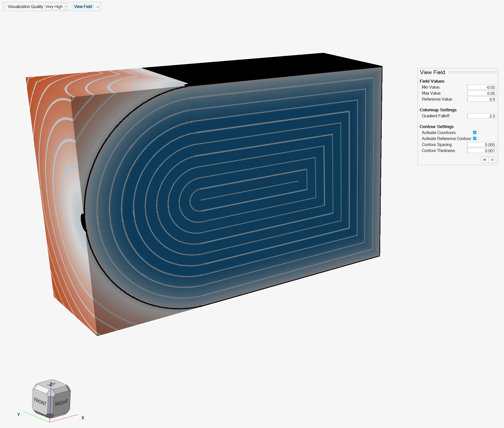Open the Visualization Quality dropdown arrow
Viewport: 504px width, 428px height.
66,7
